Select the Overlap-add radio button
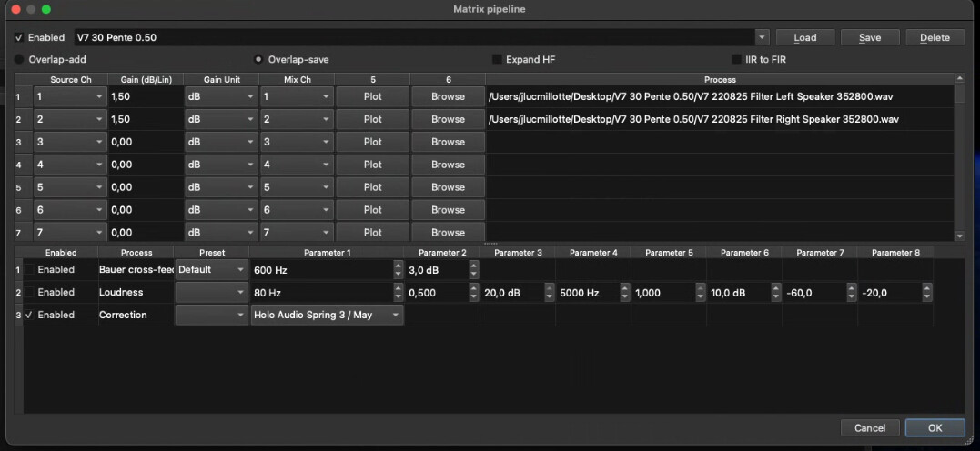The image size is (980, 451). click(19, 59)
